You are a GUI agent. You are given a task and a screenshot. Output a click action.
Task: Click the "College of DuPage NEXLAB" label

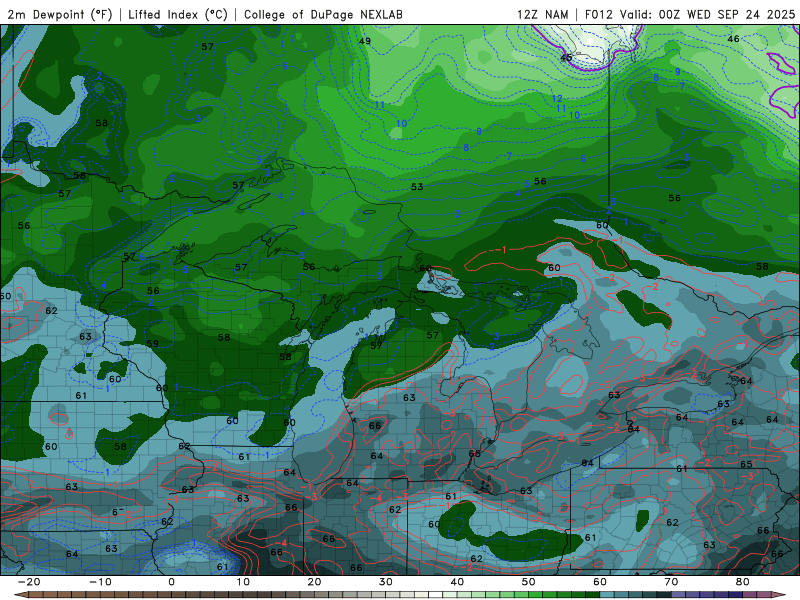click(323, 14)
